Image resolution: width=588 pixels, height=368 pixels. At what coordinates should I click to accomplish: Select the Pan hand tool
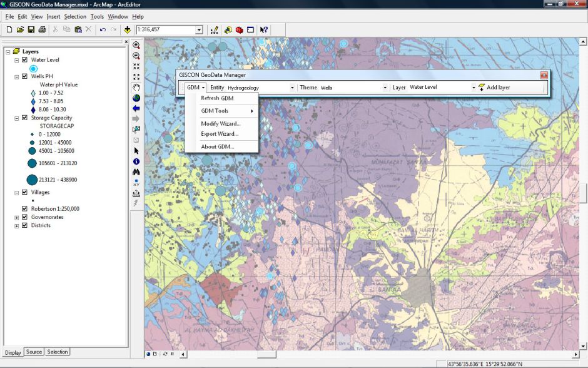pyautogui.click(x=136, y=87)
